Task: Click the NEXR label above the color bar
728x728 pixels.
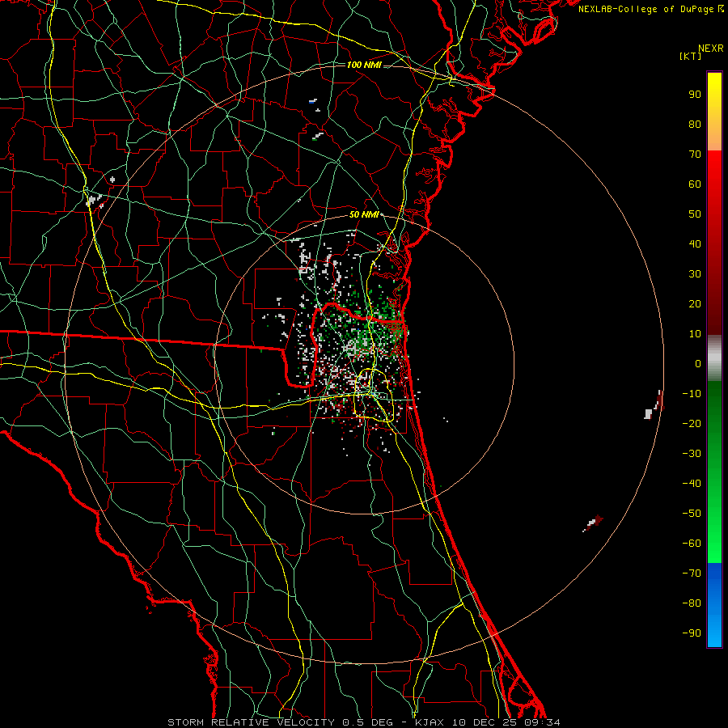Action: pyautogui.click(x=710, y=49)
